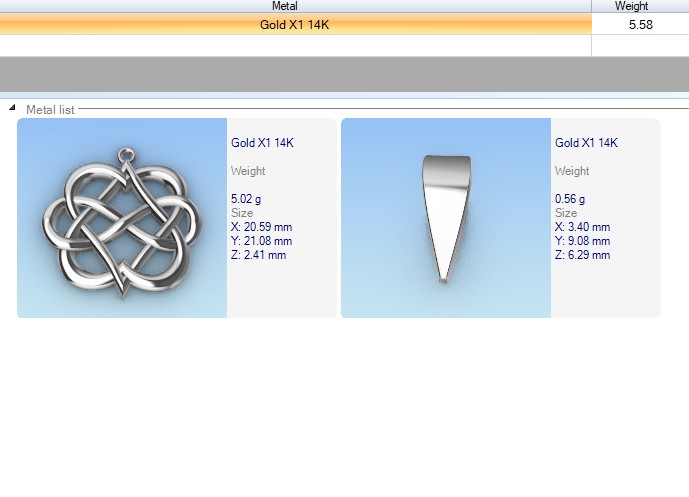Click the gray bar beneath the metal table

click(344, 74)
